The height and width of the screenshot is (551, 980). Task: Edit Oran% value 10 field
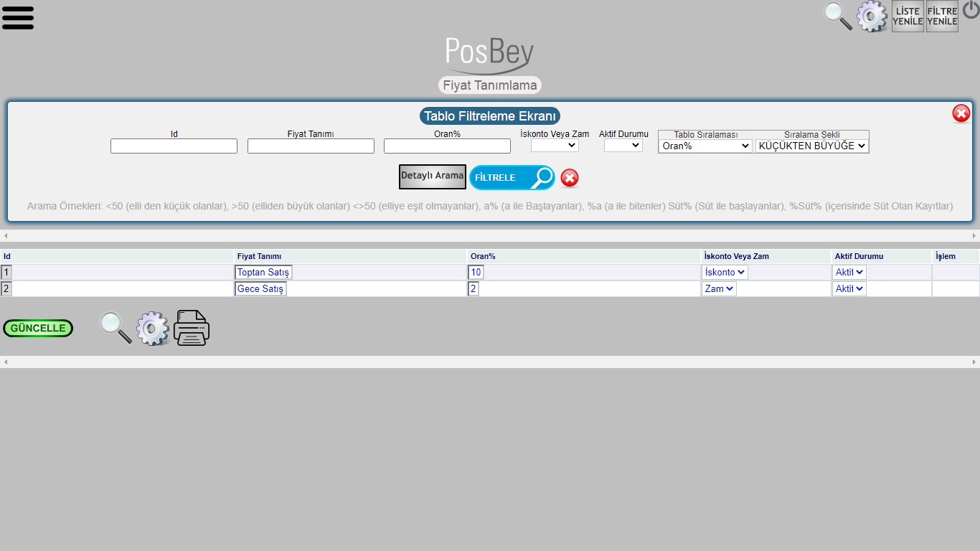(x=476, y=273)
